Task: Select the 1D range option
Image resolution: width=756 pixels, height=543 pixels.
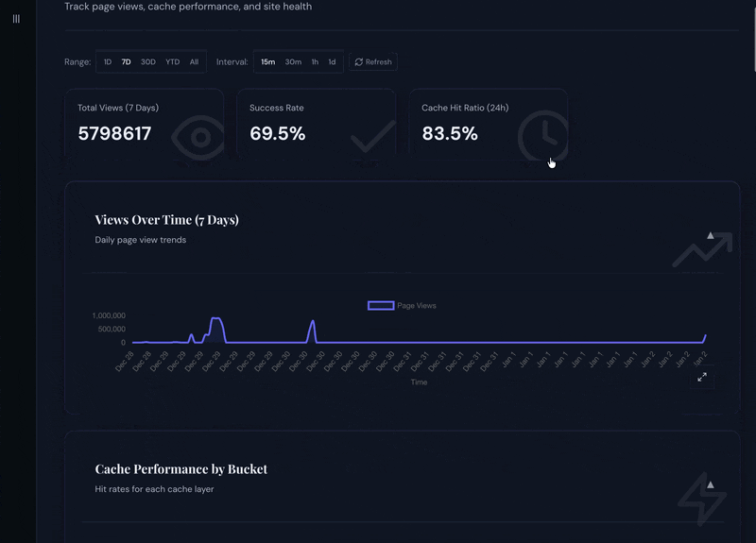Action: 108,61
